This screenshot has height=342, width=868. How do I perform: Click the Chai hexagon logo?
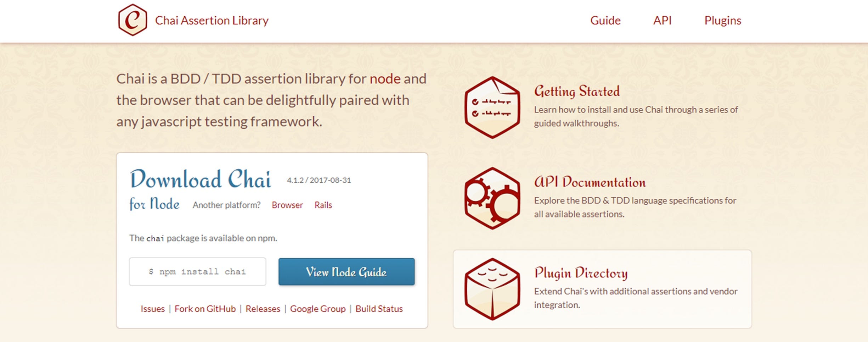point(134,20)
